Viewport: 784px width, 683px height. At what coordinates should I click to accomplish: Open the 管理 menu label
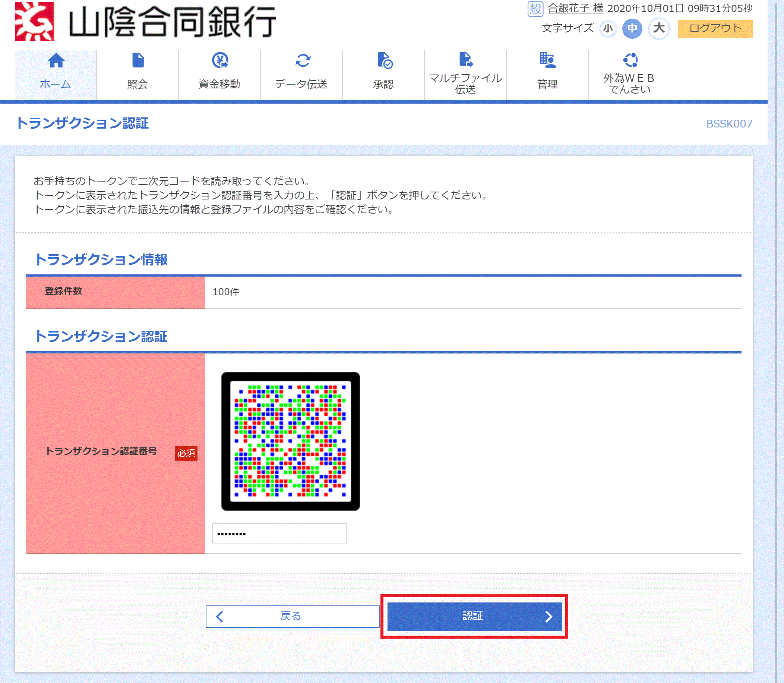[x=547, y=84]
